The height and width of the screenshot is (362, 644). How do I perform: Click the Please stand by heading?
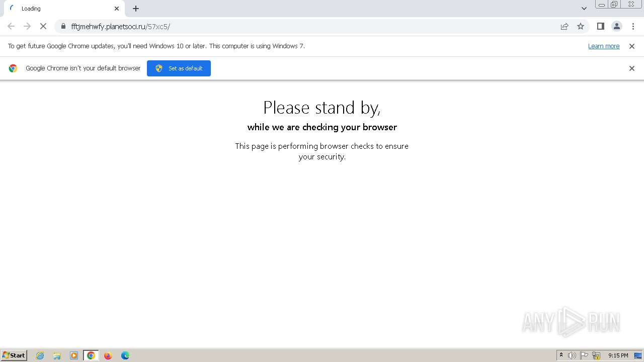click(322, 108)
